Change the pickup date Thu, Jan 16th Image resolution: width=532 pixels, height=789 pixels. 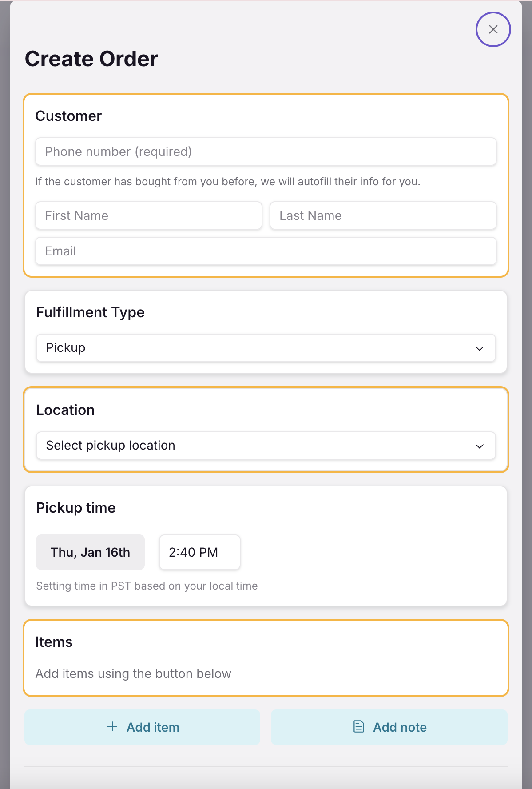click(x=90, y=552)
